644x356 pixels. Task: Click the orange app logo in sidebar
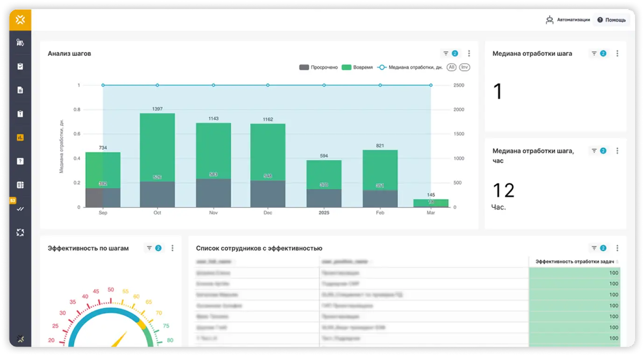(x=20, y=20)
